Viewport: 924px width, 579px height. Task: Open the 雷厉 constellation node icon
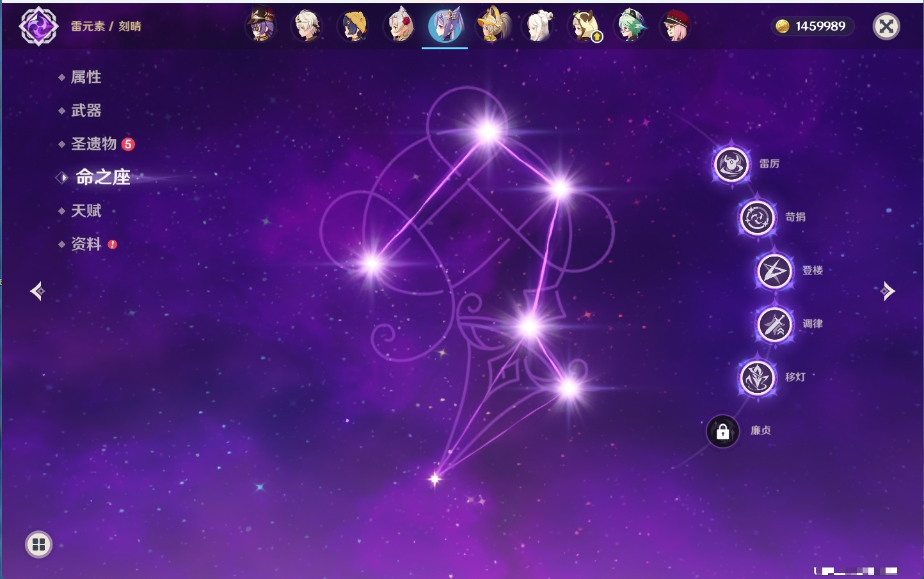pyautogui.click(x=731, y=164)
